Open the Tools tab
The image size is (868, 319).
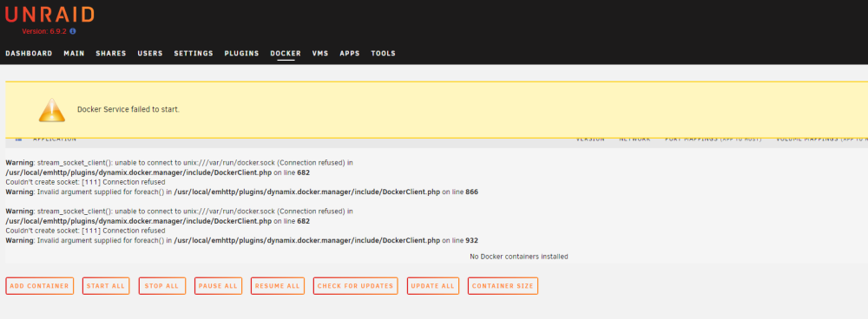tap(383, 54)
